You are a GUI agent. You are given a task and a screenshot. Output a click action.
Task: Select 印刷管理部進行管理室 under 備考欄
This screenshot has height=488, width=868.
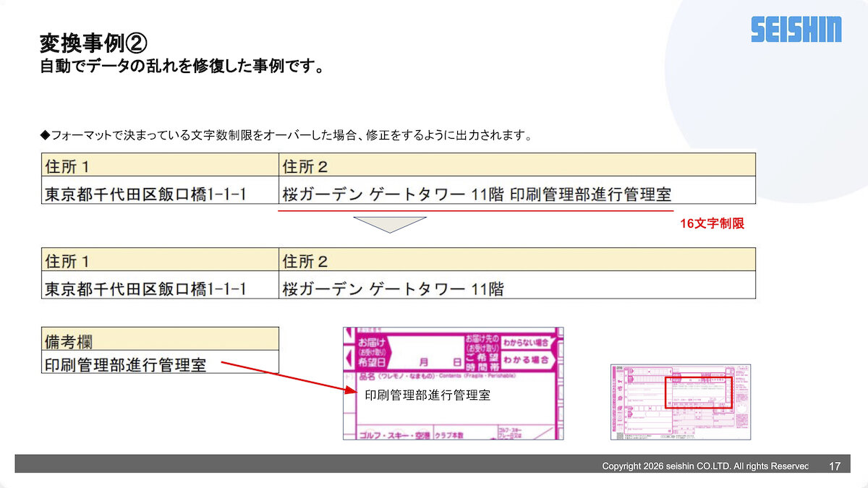tap(126, 365)
